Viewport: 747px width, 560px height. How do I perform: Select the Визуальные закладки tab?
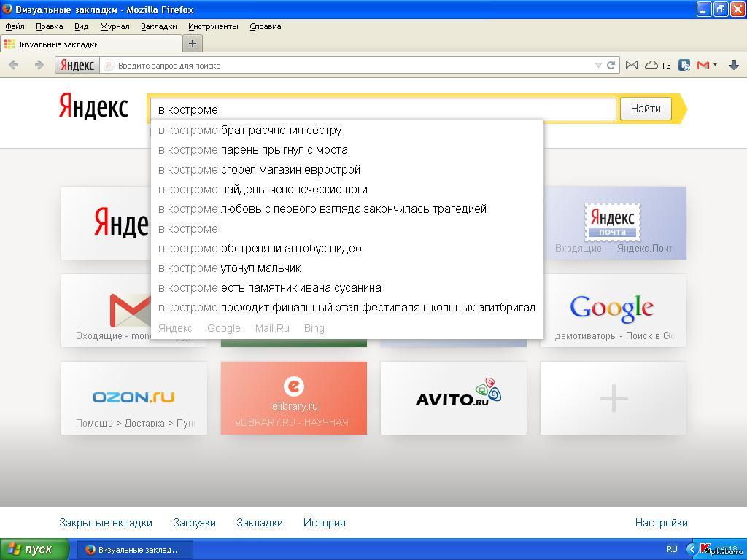(91, 44)
